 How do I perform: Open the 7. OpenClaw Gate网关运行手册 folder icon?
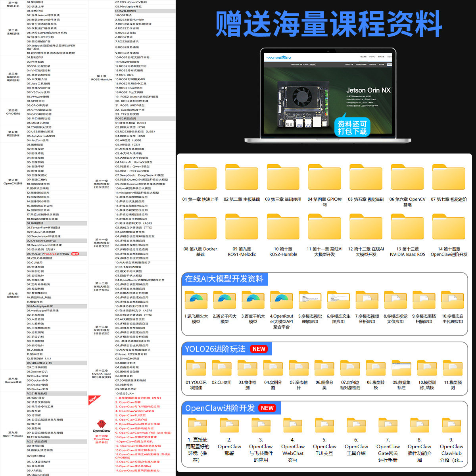point(388,426)
